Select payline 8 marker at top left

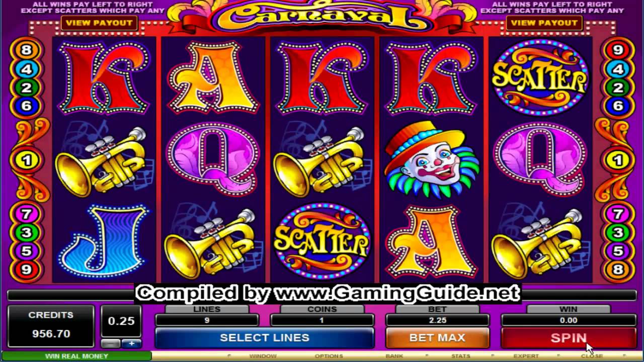pos(27,50)
